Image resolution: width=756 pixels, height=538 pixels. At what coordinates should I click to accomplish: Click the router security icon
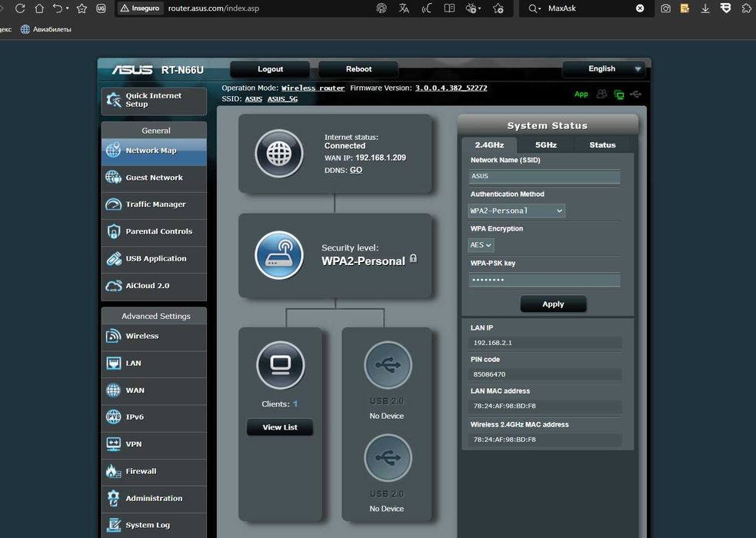pos(279,255)
